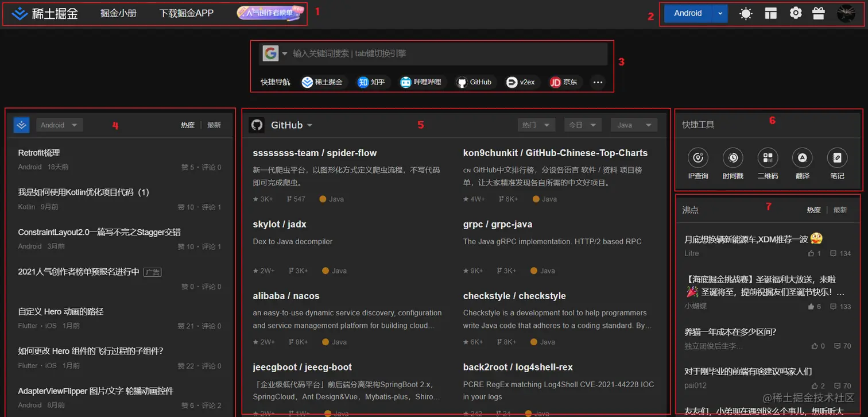Click the 人气创作者榜单 banner
Screen dimensions: 868x417
pos(270,13)
